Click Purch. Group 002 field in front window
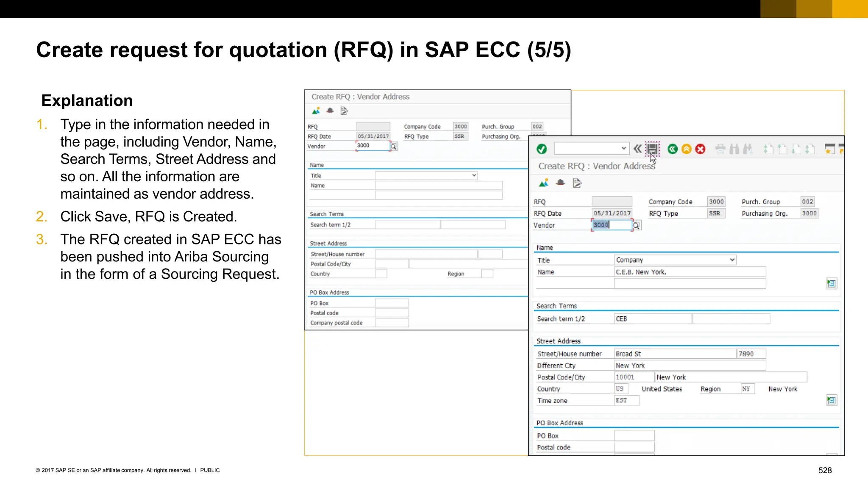This screenshot has height=488, width=868. [808, 202]
